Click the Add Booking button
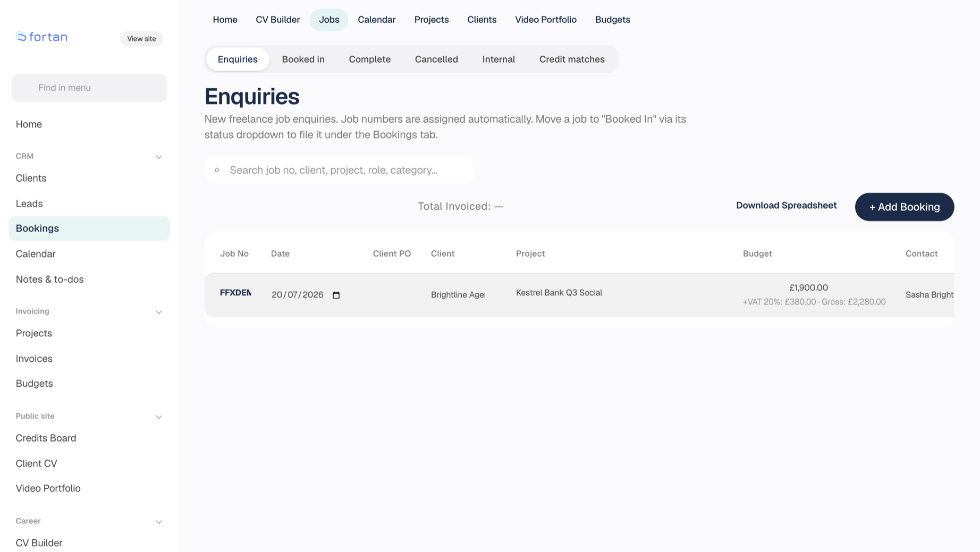The height and width of the screenshot is (552, 980). (904, 207)
